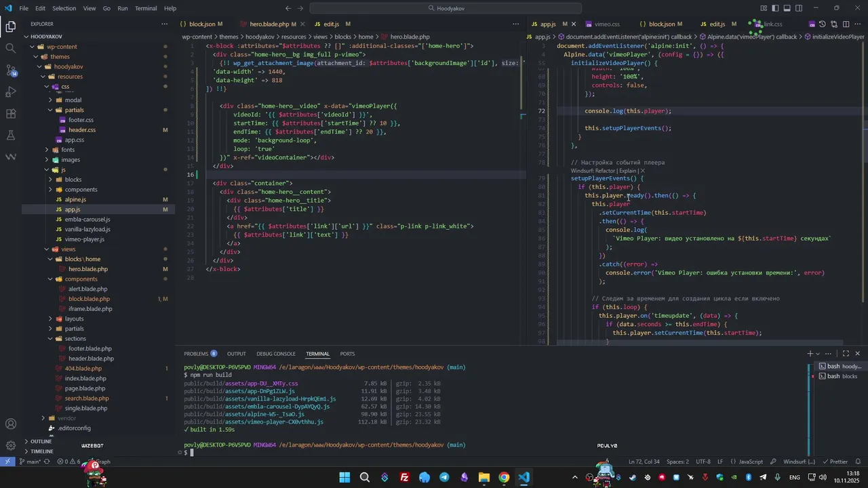This screenshot has width=868, height=488.
Task: Close the terminal panel
Action: [x=858, y=354]
